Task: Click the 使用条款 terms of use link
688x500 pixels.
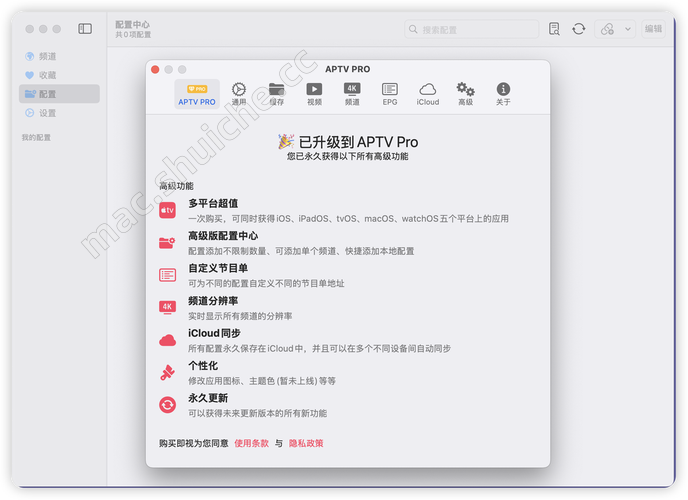Action: pos(252,443)
